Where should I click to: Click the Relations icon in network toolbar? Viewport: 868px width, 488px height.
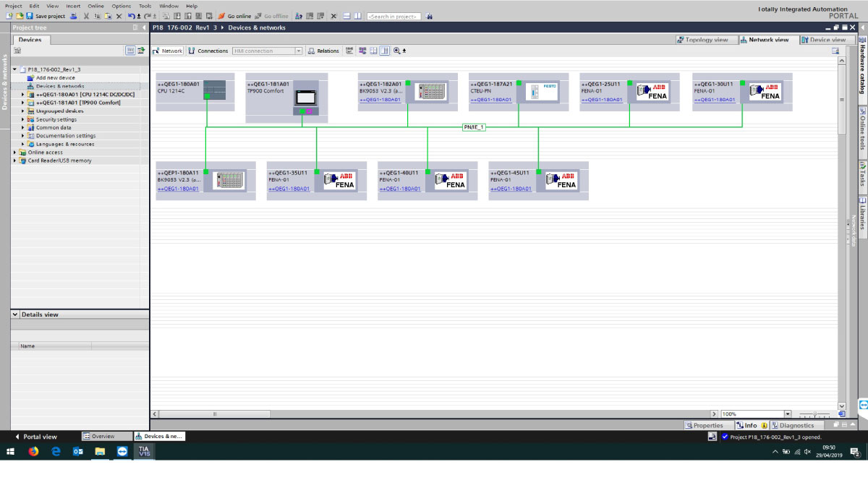(x=311, y=51)
